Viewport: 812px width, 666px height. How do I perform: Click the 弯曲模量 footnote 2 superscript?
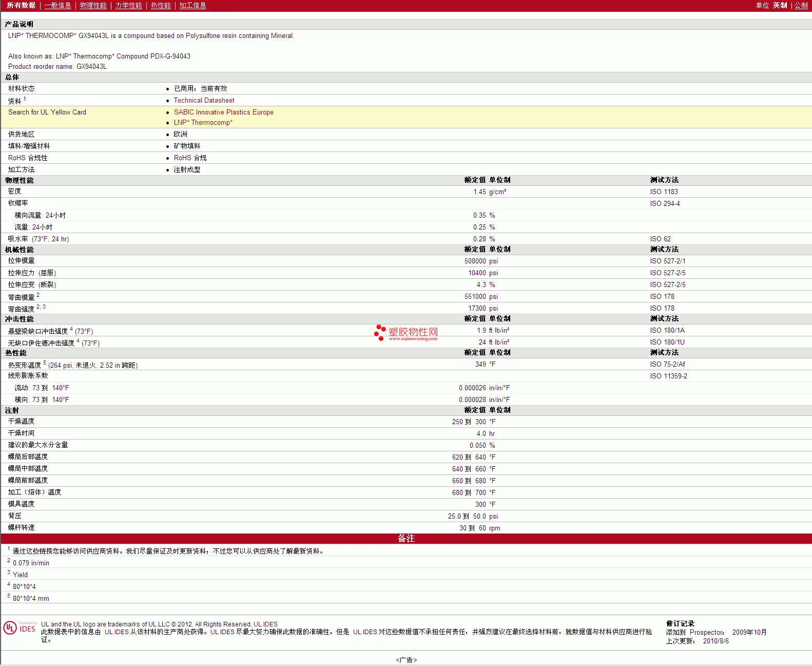[x=38, y=295]
